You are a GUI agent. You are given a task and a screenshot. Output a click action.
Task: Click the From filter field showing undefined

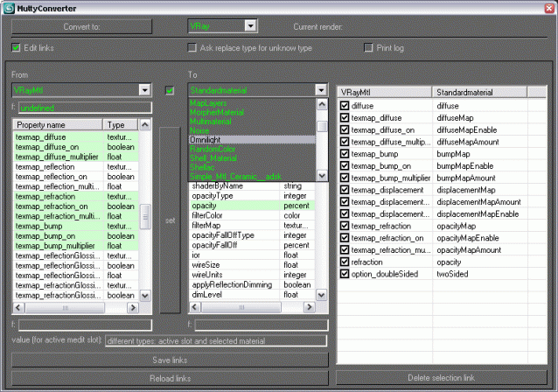tap(85, 108)
